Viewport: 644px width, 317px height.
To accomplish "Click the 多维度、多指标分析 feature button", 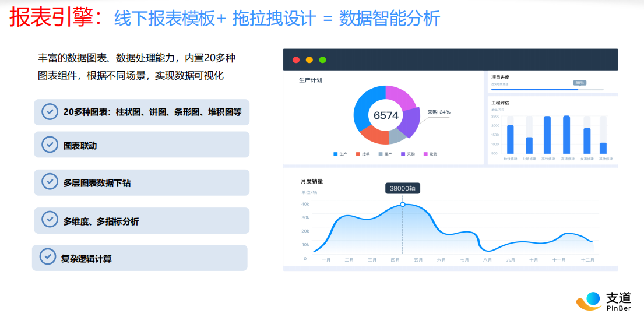I will (142, 221).
